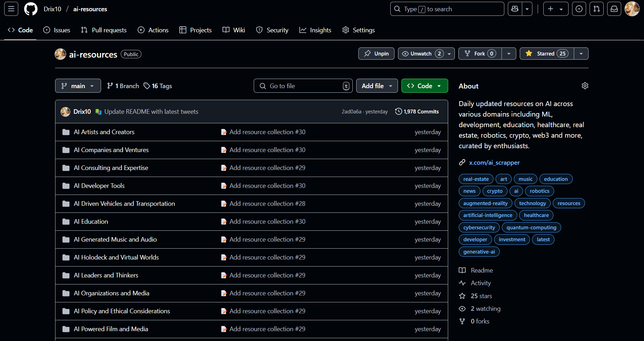The image size is (644, 341).
Task: Open the notifications inbox icon
Action: pyautogui.click(x=614, y=9)
